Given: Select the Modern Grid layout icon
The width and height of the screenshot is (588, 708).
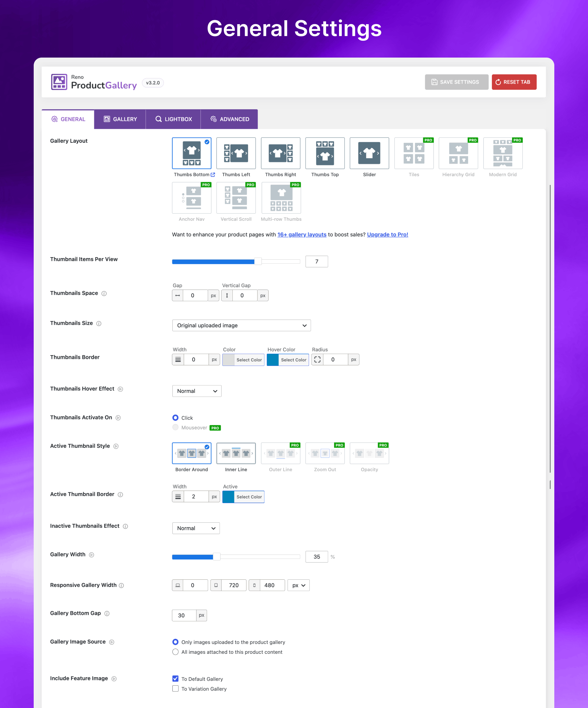Looking at the screenshot, I should 503,153.
